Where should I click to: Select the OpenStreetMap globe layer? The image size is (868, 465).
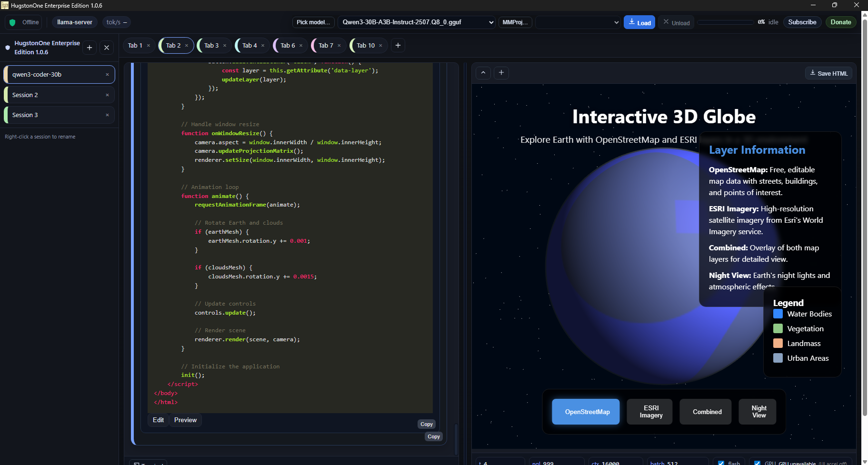[586, 412]
